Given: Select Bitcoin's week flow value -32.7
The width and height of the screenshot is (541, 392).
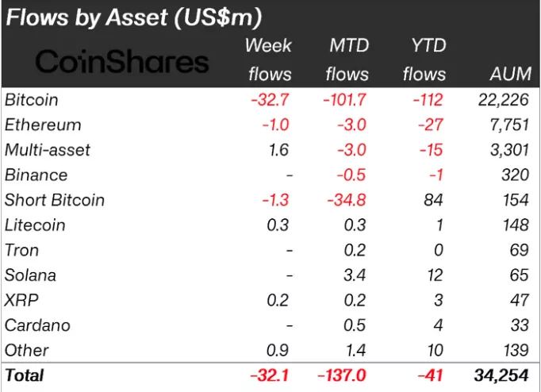Looking at the screenshot, I should [271, 100].
